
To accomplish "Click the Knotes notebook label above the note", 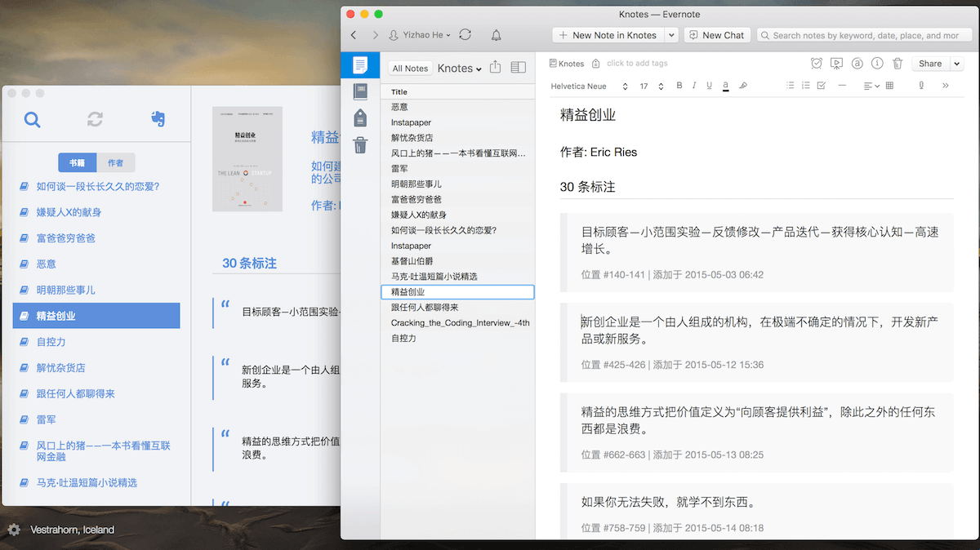I will pyautogui.click(x=567, y=64).
